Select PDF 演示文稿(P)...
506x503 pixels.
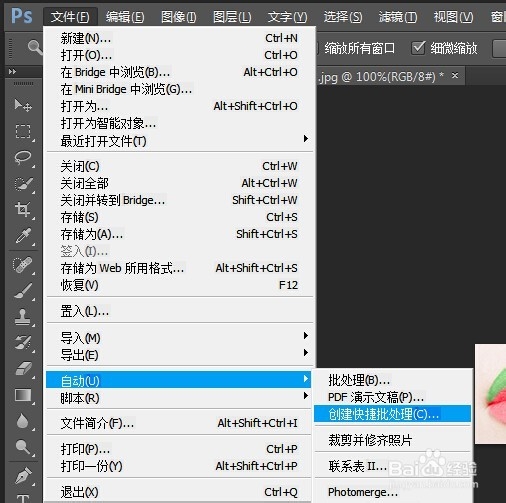[393, 397]
